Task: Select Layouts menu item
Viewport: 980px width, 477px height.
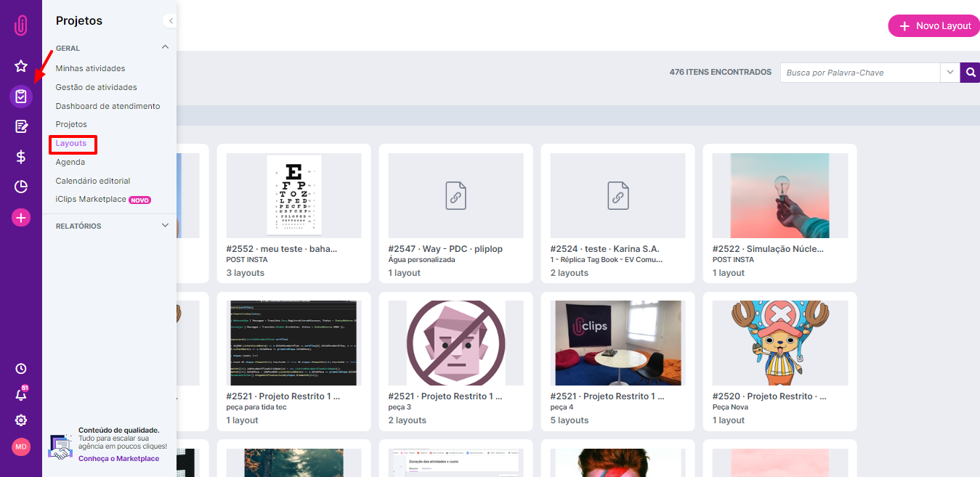Action: coord(71,144)
